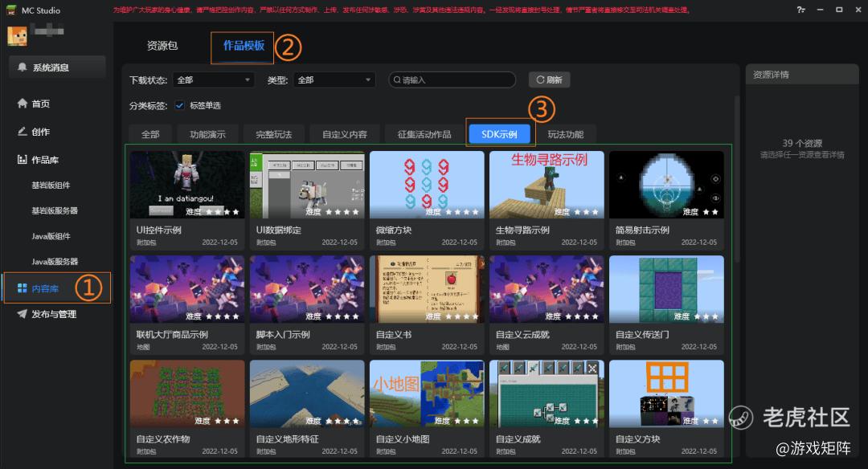Select the 功能演示 category tag
The width and height of the screenshot is (868, 469).
[x=207, y=134]
